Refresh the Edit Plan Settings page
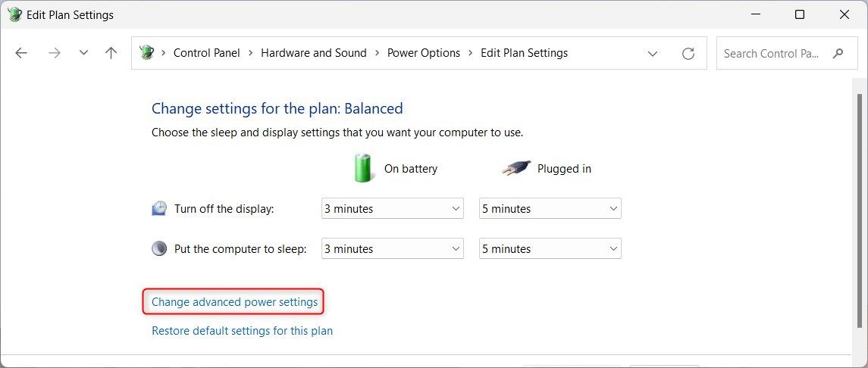The height and width of the screenshot is (368, 868). 688,54
